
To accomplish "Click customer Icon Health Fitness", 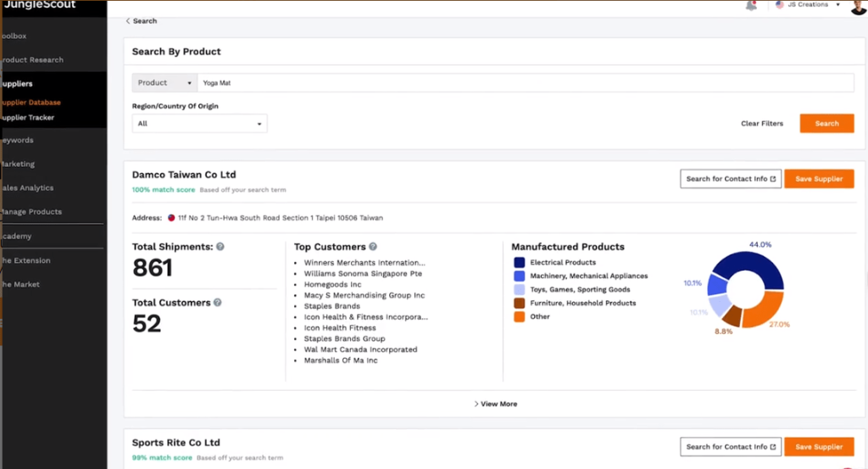I will pos(339,328).
